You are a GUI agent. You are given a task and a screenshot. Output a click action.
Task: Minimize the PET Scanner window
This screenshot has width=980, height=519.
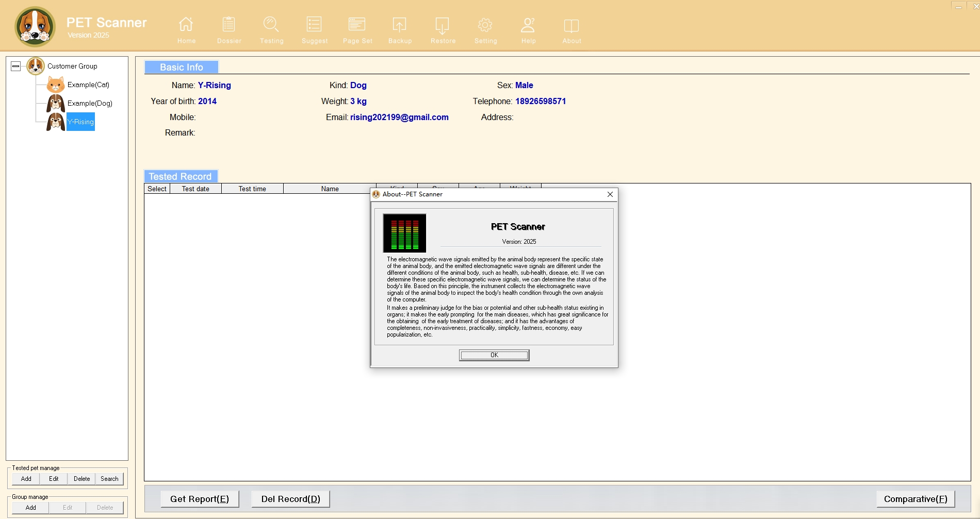pos(958,7)
